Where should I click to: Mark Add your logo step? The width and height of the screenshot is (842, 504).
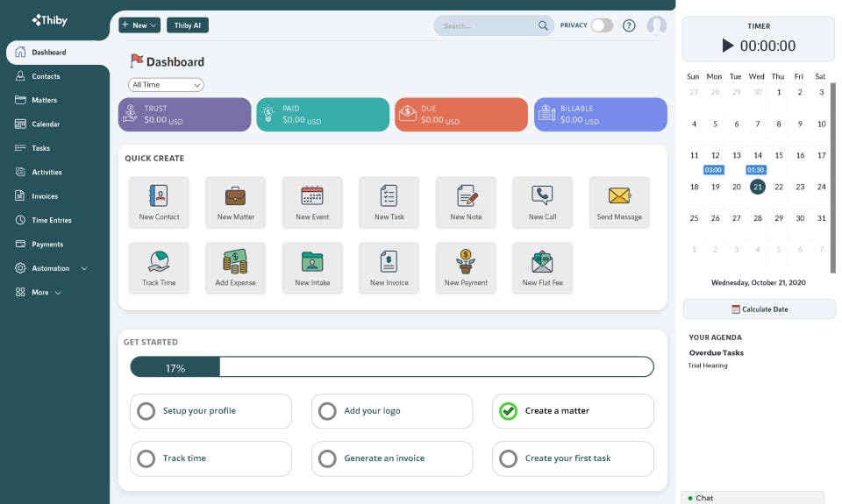(x=392, y=411)
